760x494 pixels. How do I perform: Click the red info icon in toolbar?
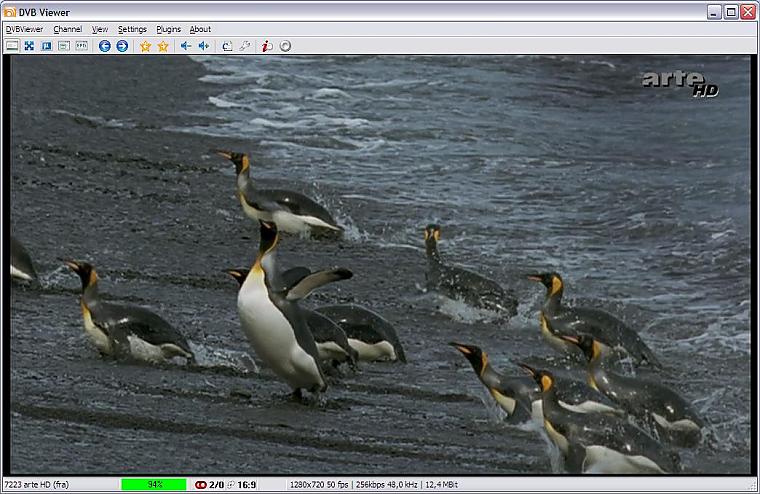pos(267,46)
